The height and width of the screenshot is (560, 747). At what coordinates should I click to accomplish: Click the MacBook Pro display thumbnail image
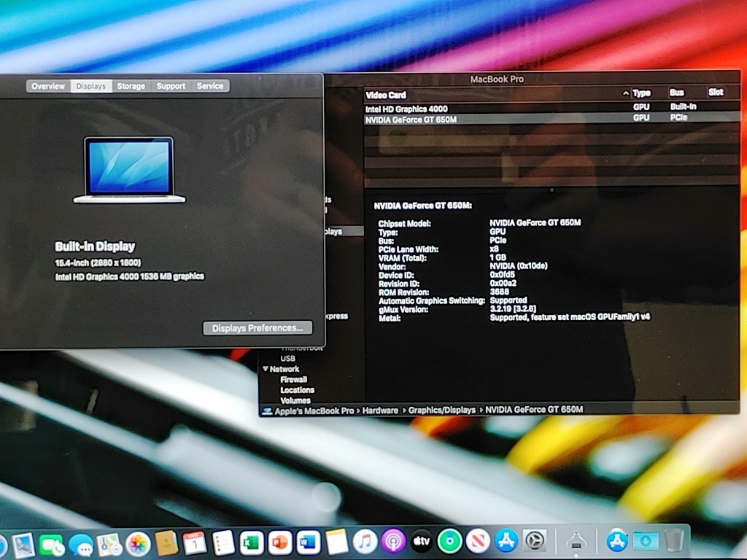pyautogui.click(x=129, y=170)
